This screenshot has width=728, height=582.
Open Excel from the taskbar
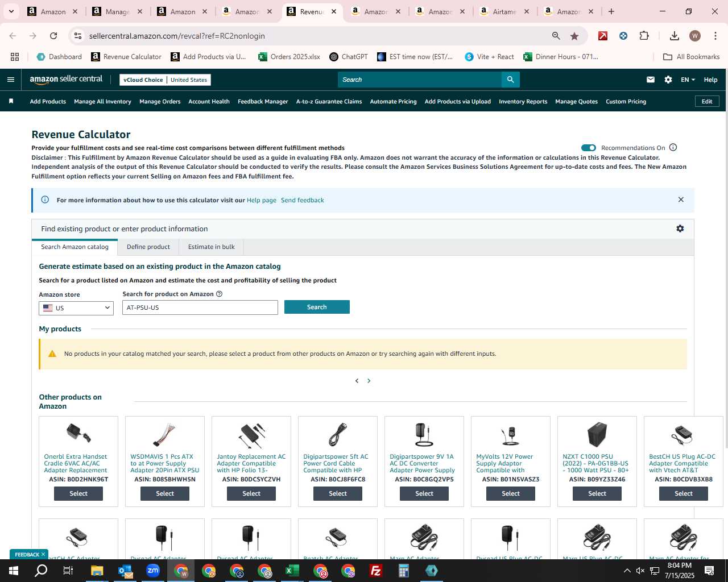pyautogui.click(x=292, y=571)
